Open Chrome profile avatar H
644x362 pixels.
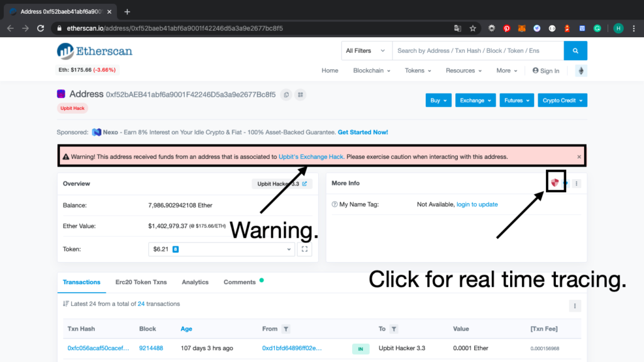click(x=618, y=28)
